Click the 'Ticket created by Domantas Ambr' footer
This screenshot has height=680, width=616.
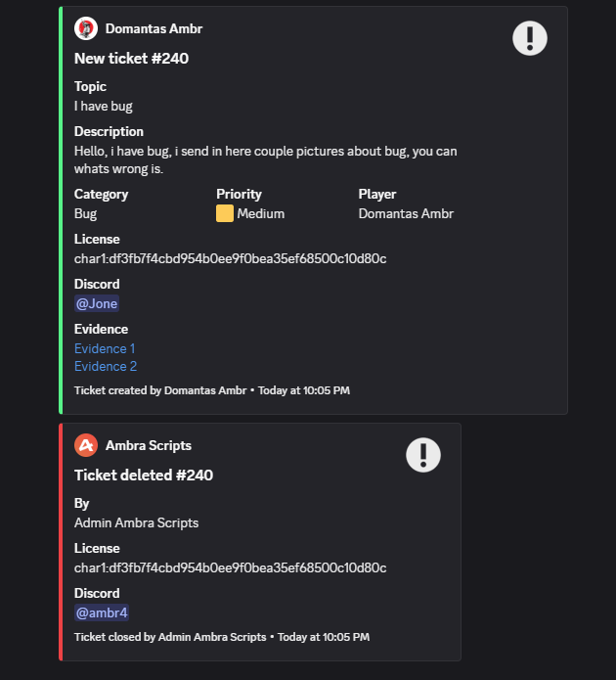(160, 390)
